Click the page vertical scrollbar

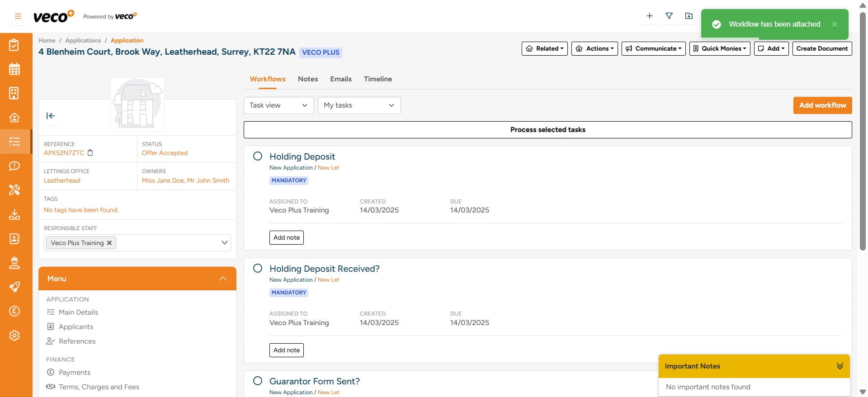click(863, 131)
